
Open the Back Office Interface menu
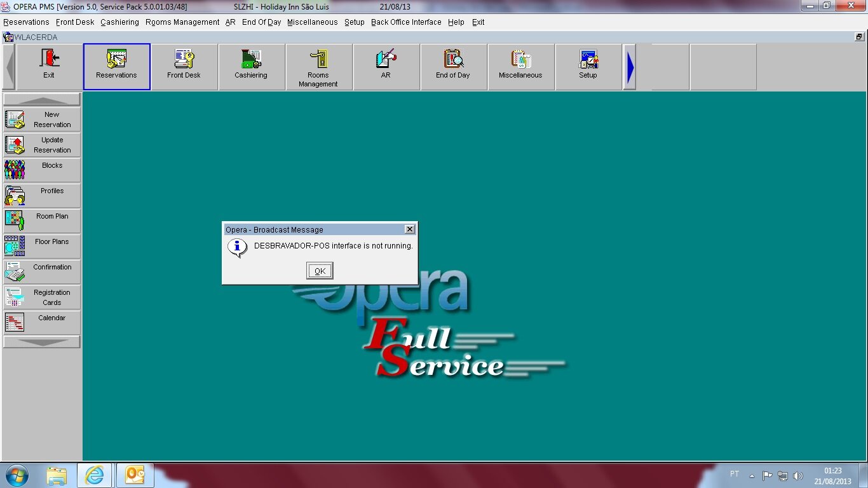pos(406,22)
